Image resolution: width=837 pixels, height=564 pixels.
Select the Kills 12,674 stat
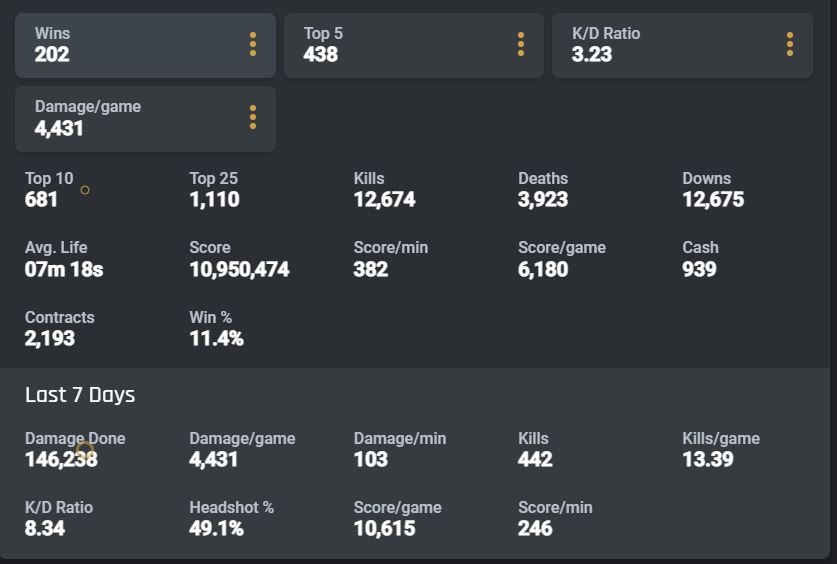384,190
